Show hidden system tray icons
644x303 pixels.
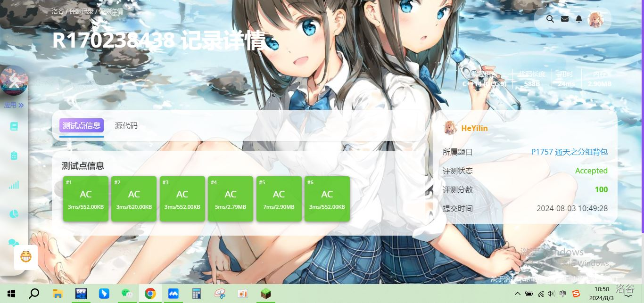(518, 294)
